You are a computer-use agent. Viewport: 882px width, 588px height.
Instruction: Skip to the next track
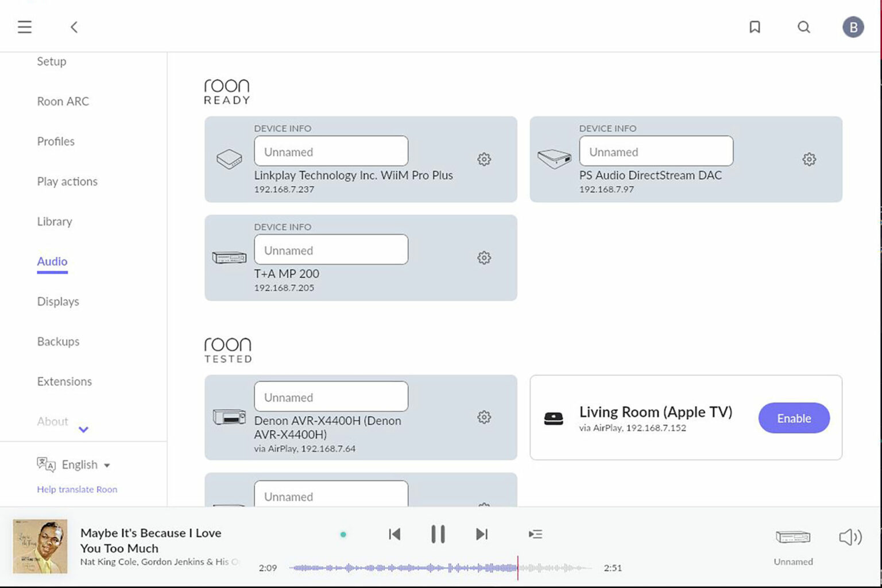(482, 533)
